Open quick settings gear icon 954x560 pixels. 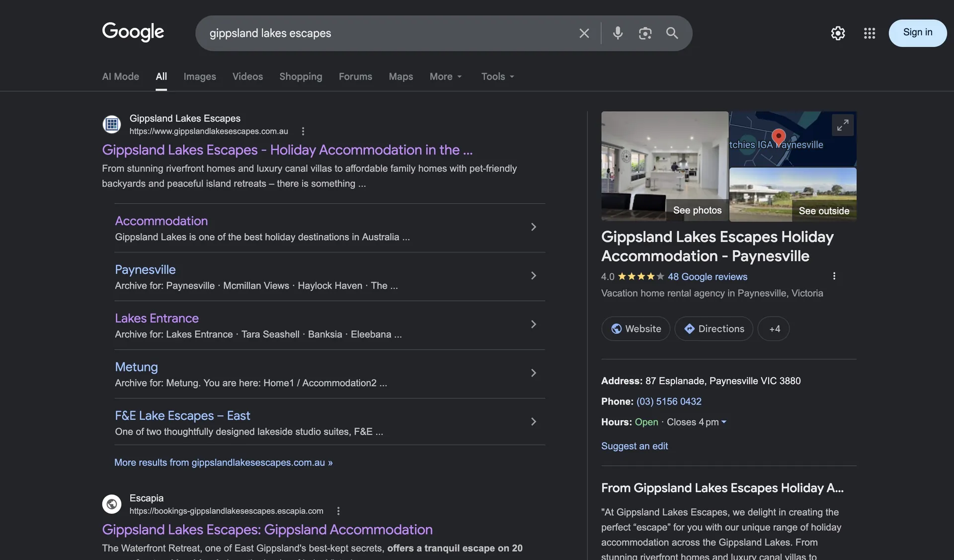[x=838, y=33]
